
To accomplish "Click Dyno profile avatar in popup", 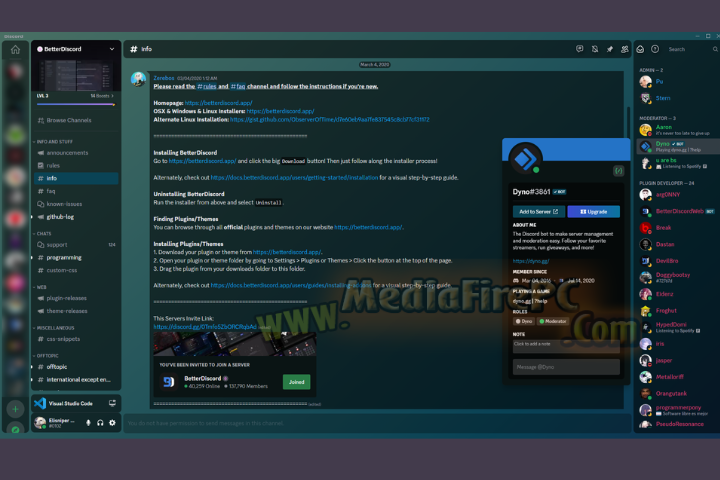I will [525, 159].
